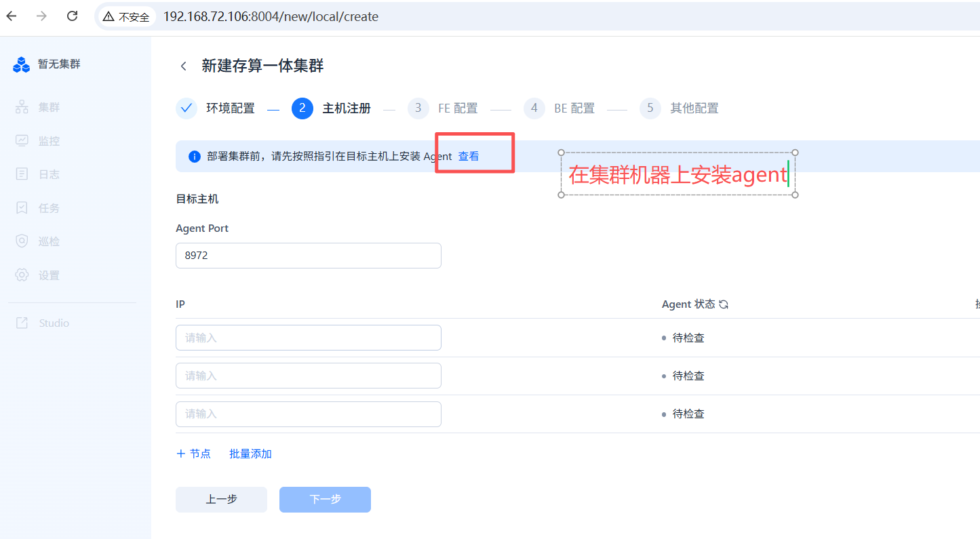980x539 pixels.
Task: Click the 集群 icon in sidebar
Action: pos(22,107)
